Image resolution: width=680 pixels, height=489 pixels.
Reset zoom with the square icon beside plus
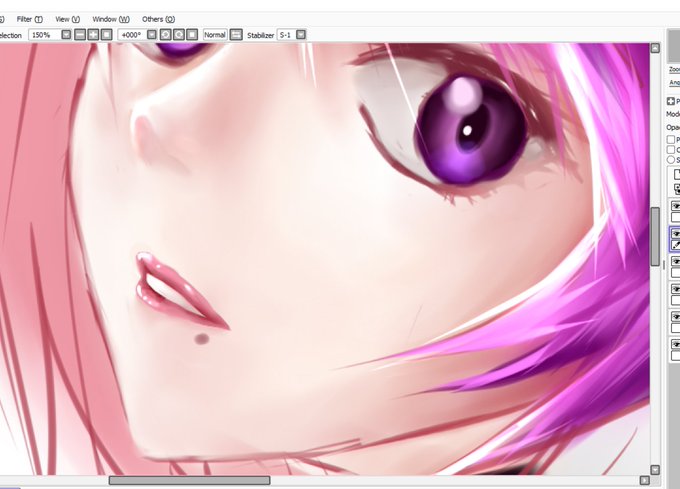pyautogui.click(x=106, y=35)
